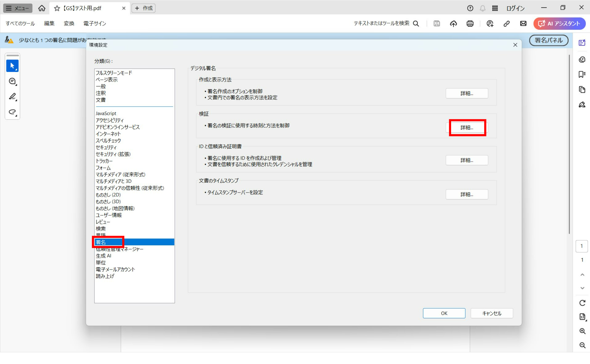Image resolution: width=590 pixels, height=364 pixels.
Task: Select the Selection arrow tool
Action: 12,66
